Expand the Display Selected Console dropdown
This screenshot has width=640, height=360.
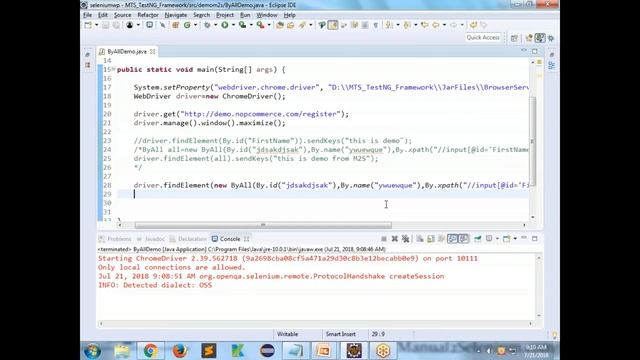tap(497, 239)
